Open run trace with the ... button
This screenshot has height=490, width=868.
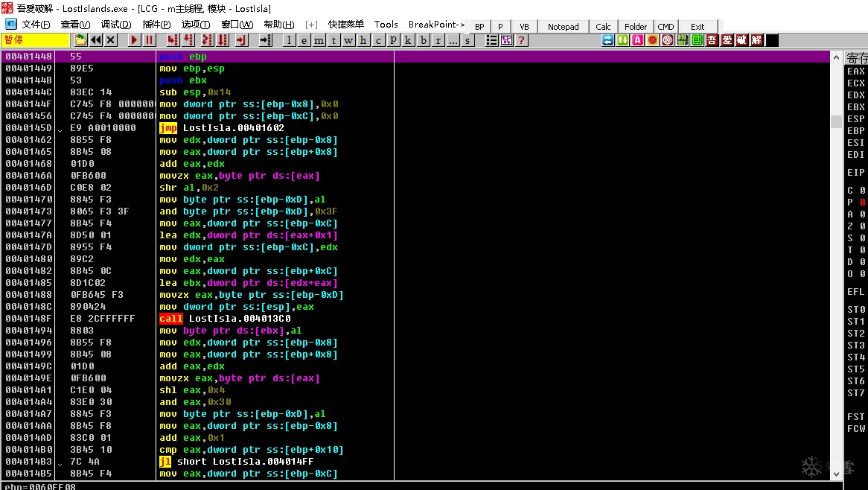(453, 40)
